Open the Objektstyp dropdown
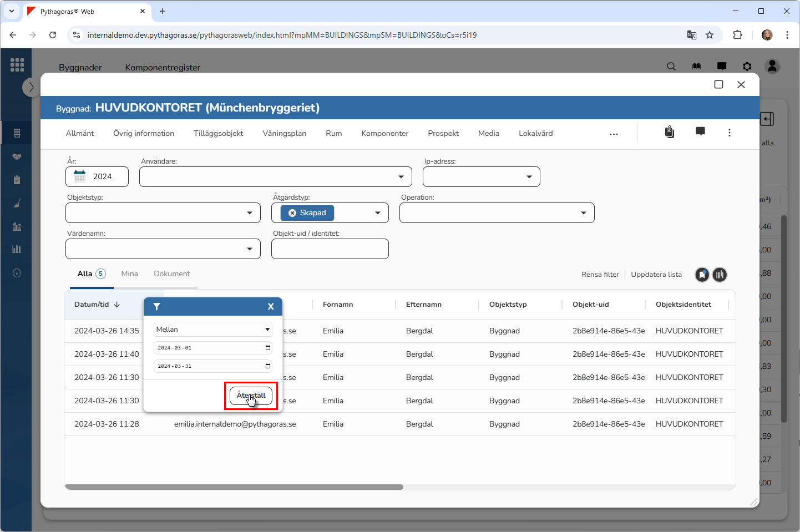800x532 pixels. [249, 213]
